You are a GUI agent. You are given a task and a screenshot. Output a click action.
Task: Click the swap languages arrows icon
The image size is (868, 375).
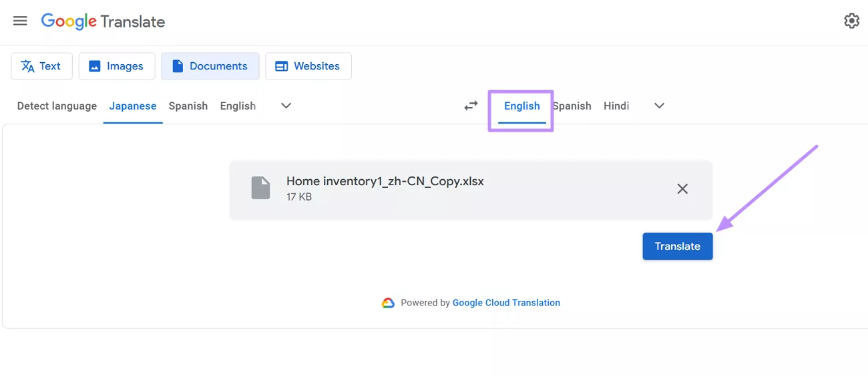[x=471, y=106]
